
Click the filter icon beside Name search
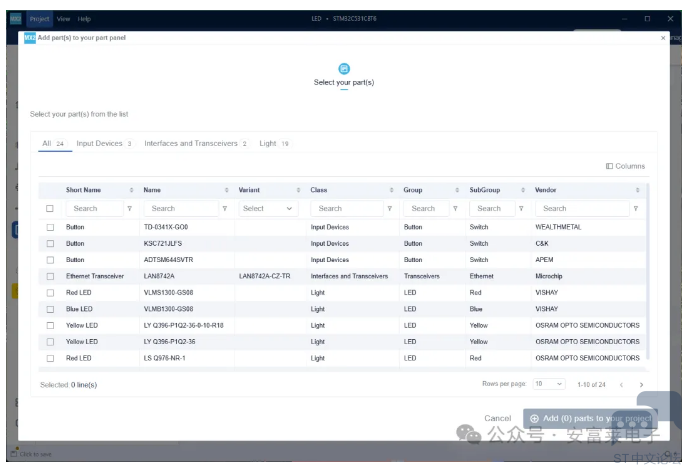click(224, 209)
